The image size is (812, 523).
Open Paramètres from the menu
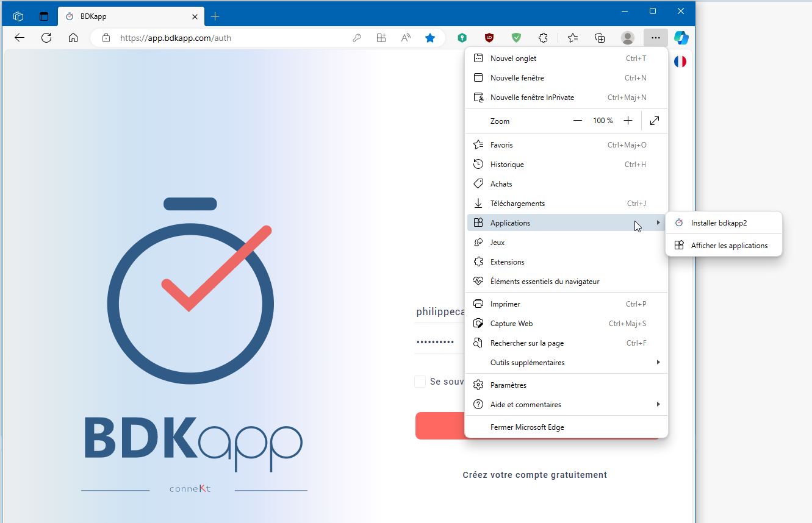(566, 385)
